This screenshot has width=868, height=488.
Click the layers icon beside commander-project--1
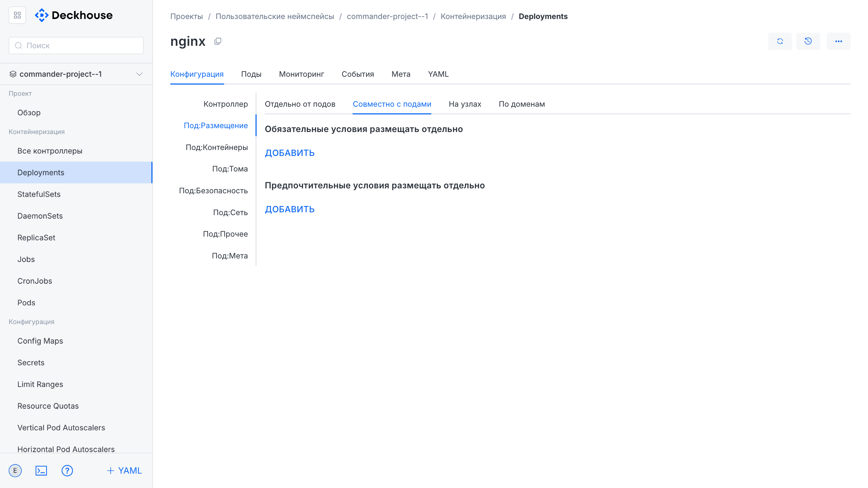click(x=13, y=74)
